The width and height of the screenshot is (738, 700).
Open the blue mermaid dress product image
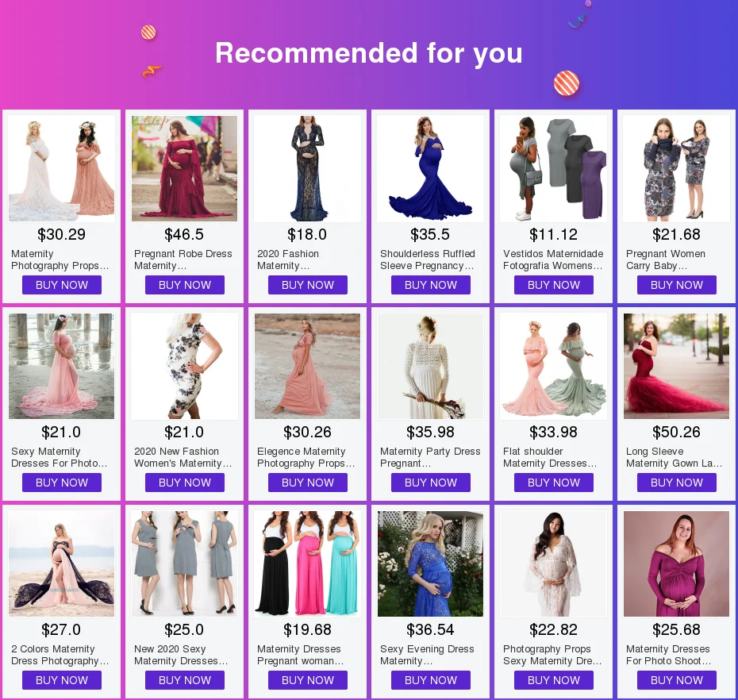(x=430, y=168)
